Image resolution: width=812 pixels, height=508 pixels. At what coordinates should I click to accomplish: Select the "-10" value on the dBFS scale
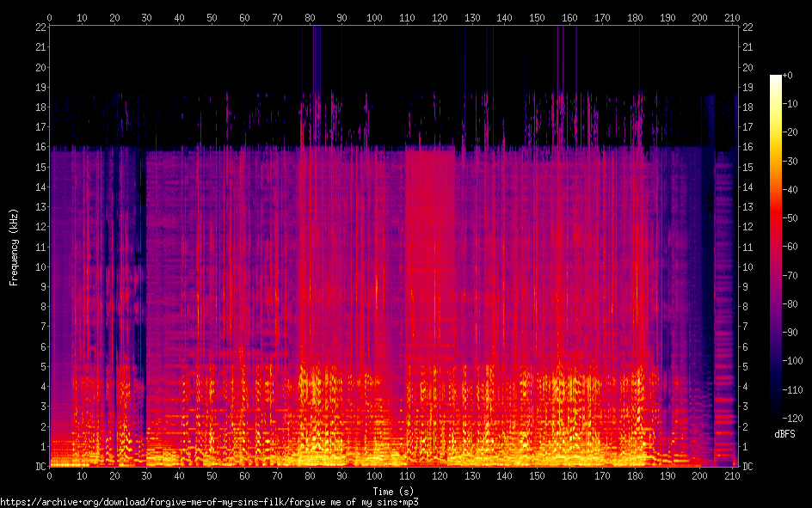click(790, 104)
